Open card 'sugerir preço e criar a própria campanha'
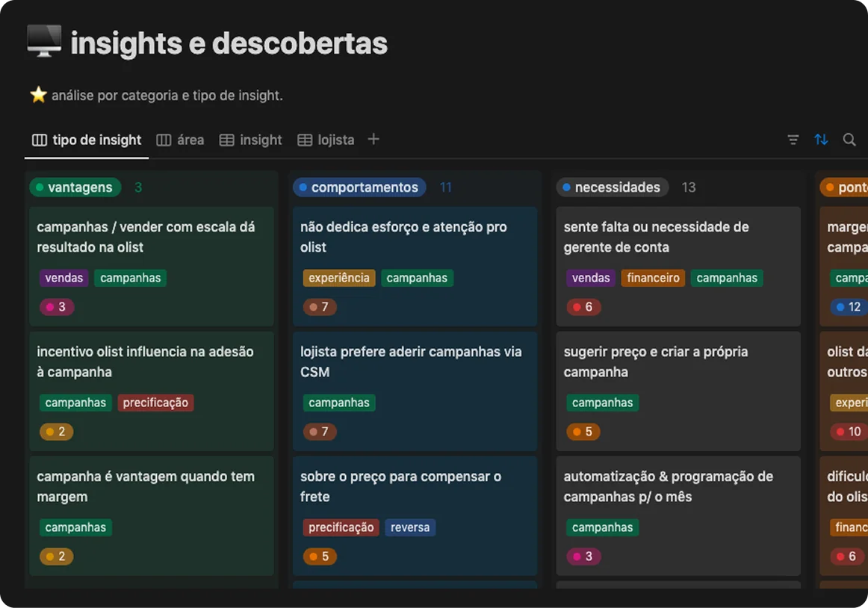The width and height of the screenshot is (868, 608). click(x=679, y=391)
